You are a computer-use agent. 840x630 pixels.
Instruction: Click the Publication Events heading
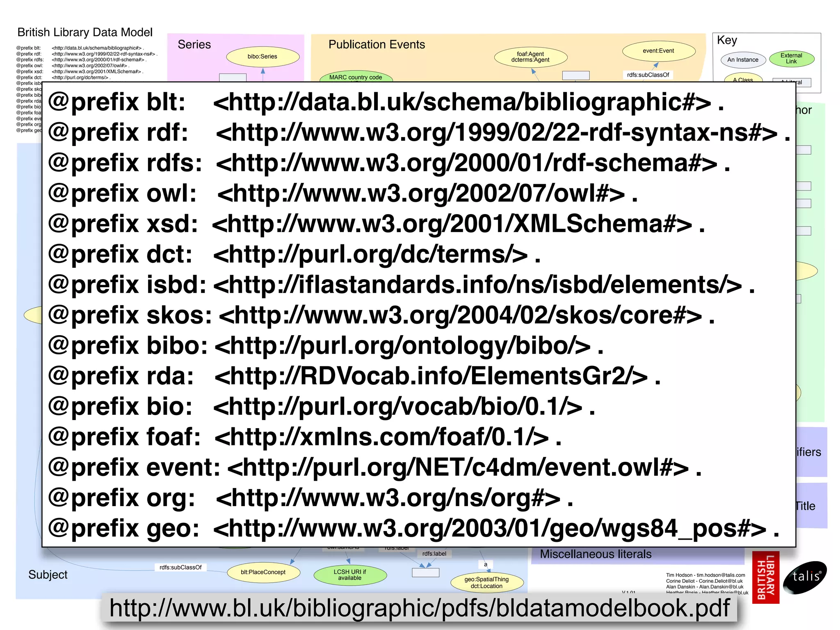(377, 44)
